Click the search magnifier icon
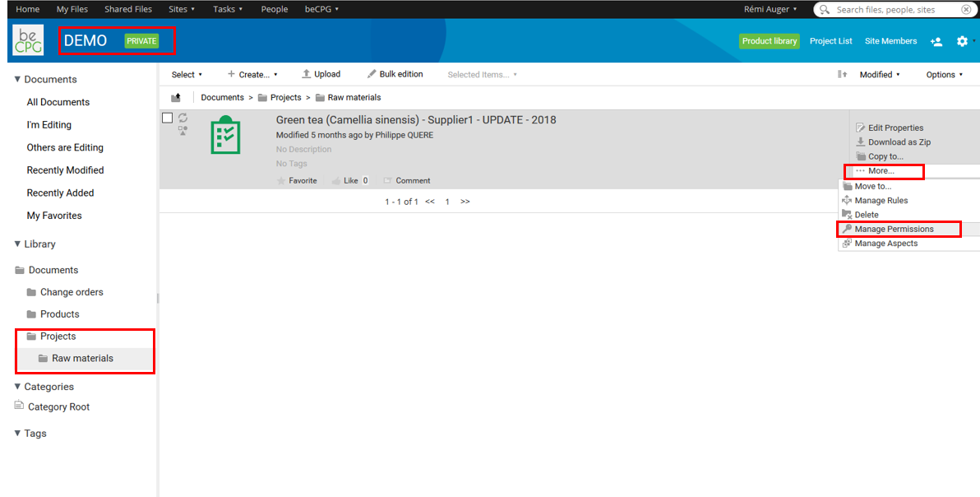980x497 pixels. click(x=825, y=9)
